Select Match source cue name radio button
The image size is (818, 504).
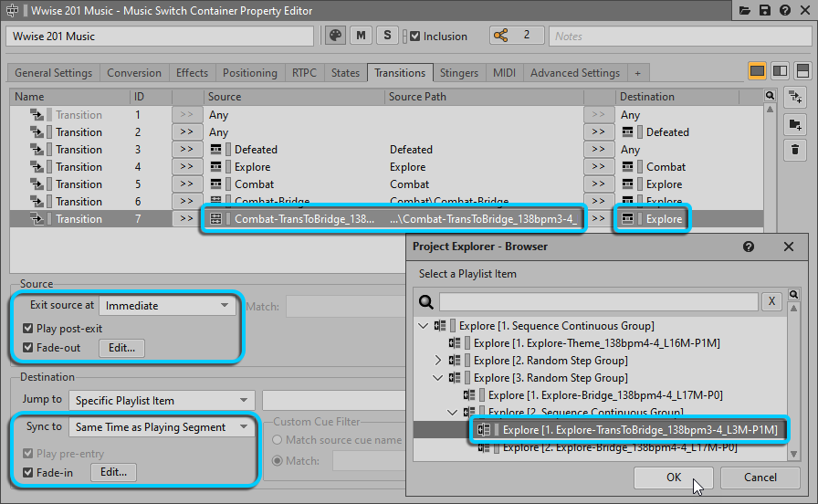(x=278, y=440)
